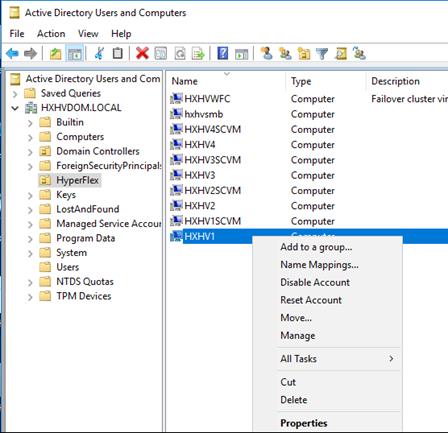The width and height of the screenshot is (448, 433).
Task: Click the Create new organizational unit icon
Action: pyautogui.click(x=304, y=53)
